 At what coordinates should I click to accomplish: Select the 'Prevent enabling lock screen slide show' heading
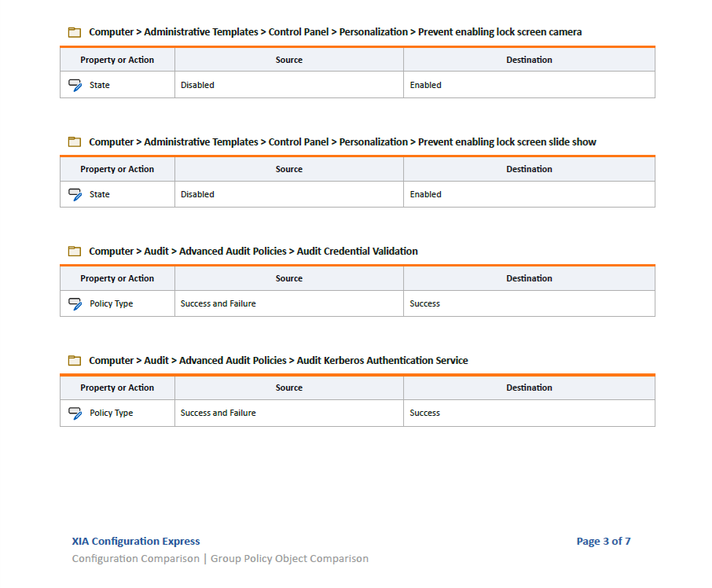click(x=343, y=141)
